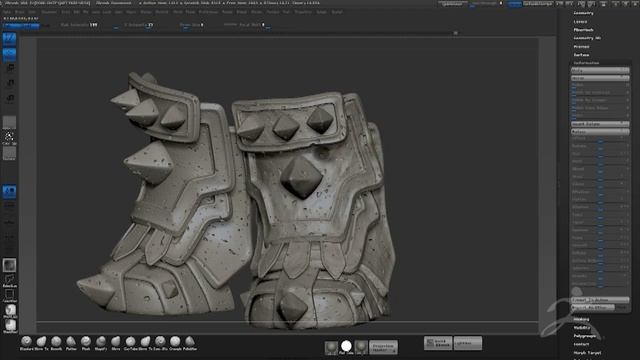640x360 pixels.
Task: Expand the Masking subpalette
Action: [581, 319]
